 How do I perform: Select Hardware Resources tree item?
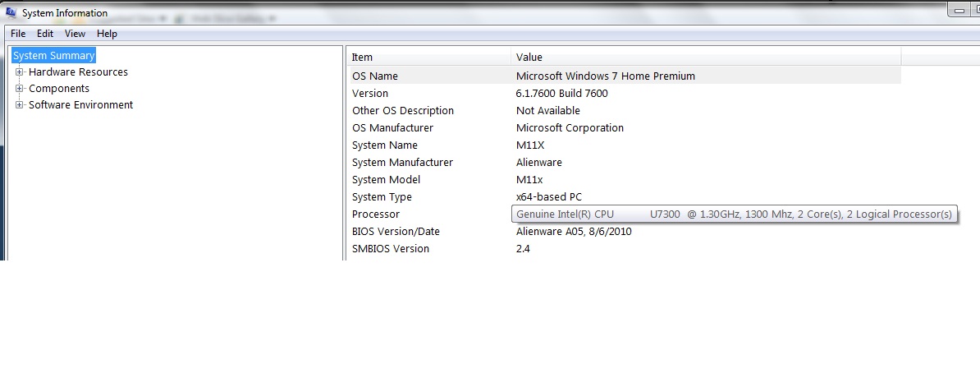tap(78, 72)
